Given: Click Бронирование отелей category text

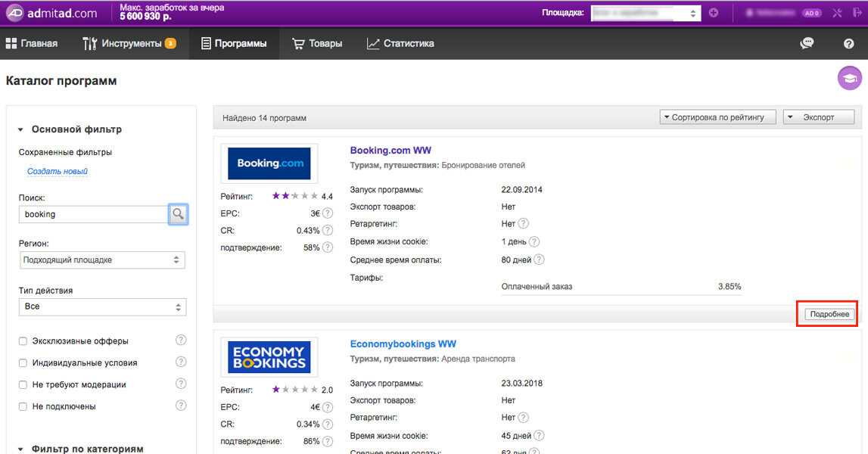Looking at the screenshot, I should [x=484, y=165].
